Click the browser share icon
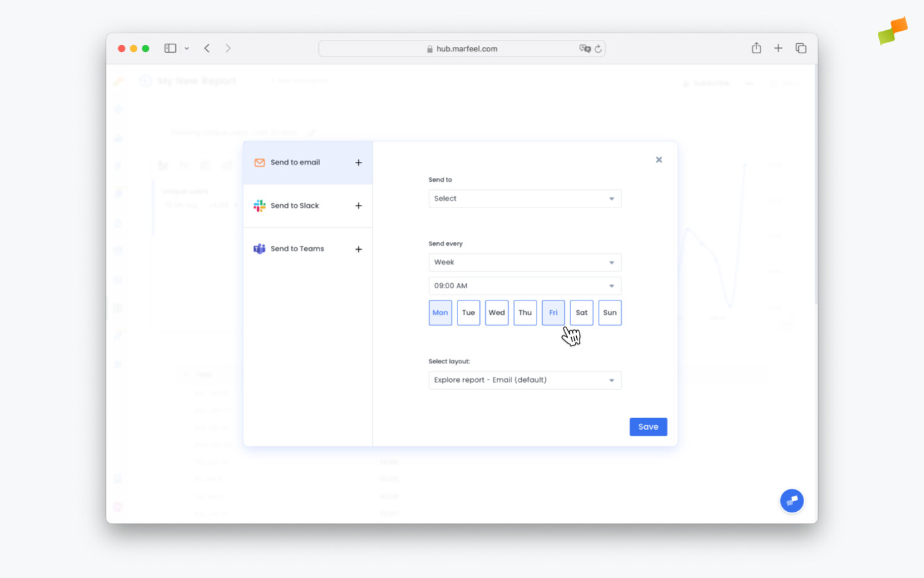The width and height of the screenshot is (924, 578). tap(756, 48)
